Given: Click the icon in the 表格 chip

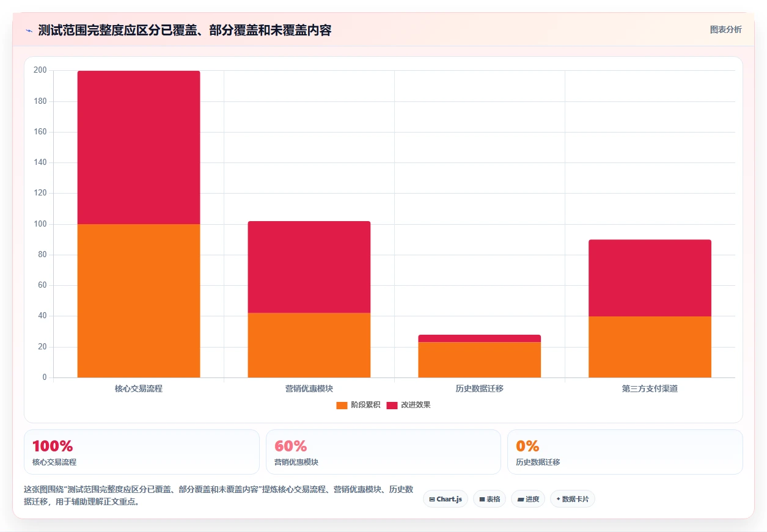Looking at the screenshot, I should coord(482,499).
